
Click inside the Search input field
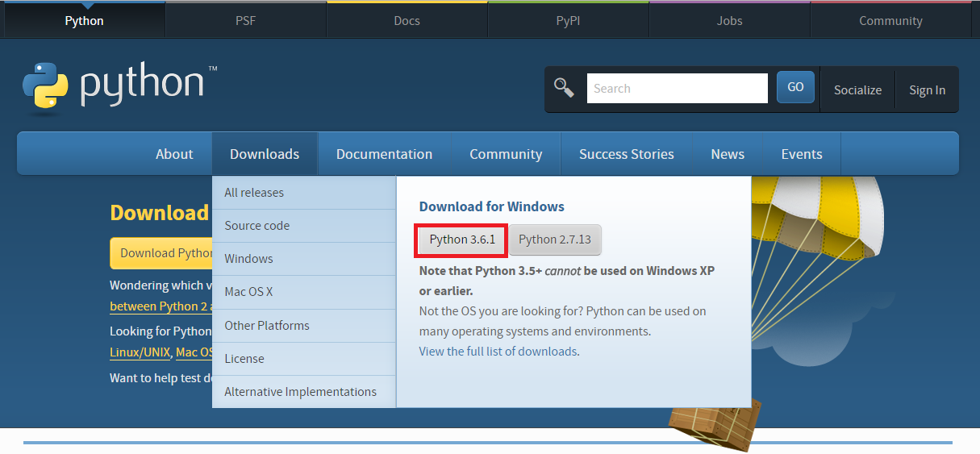pyautogui.click(x=677, y=89)
